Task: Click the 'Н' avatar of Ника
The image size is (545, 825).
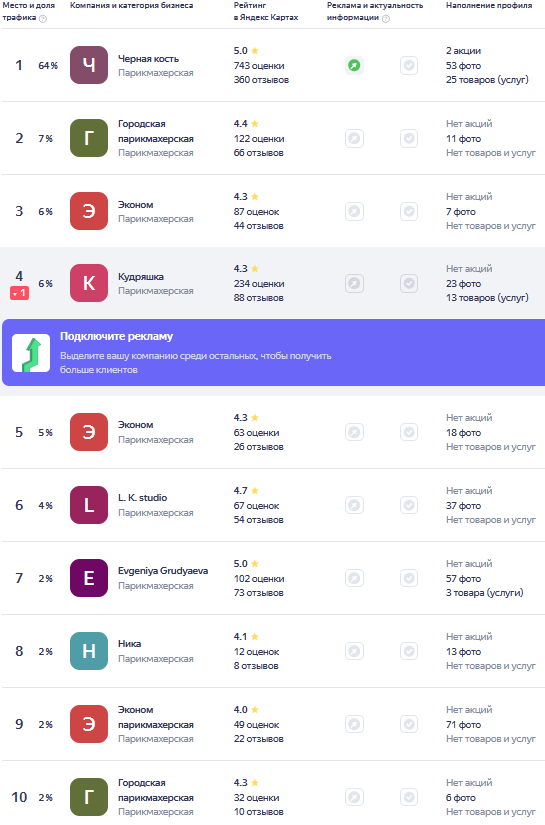Action: tap(89, 651)
